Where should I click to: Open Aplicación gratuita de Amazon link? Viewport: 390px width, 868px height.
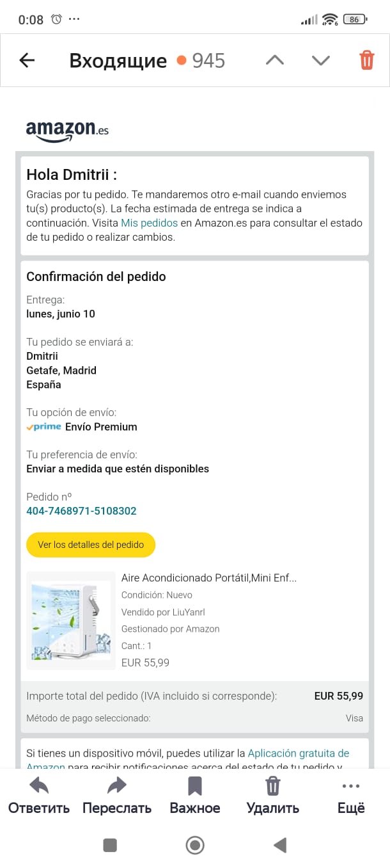pos(298,753)
